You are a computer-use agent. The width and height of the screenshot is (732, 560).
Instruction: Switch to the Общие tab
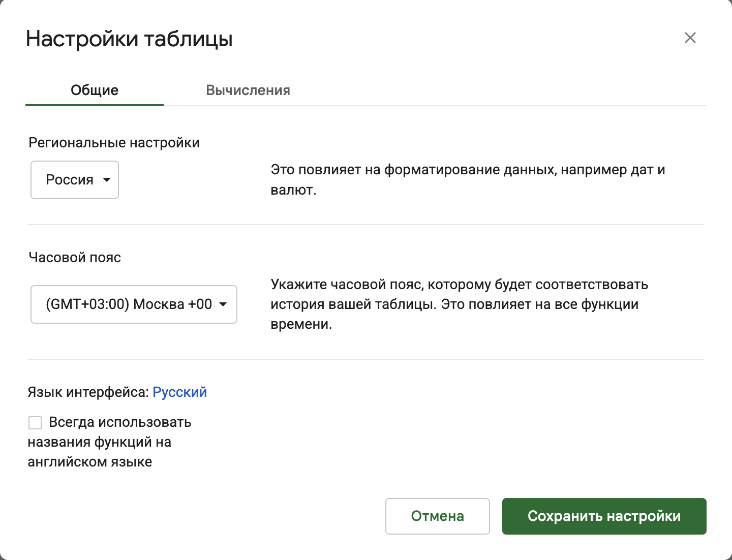tap(95, 90)
